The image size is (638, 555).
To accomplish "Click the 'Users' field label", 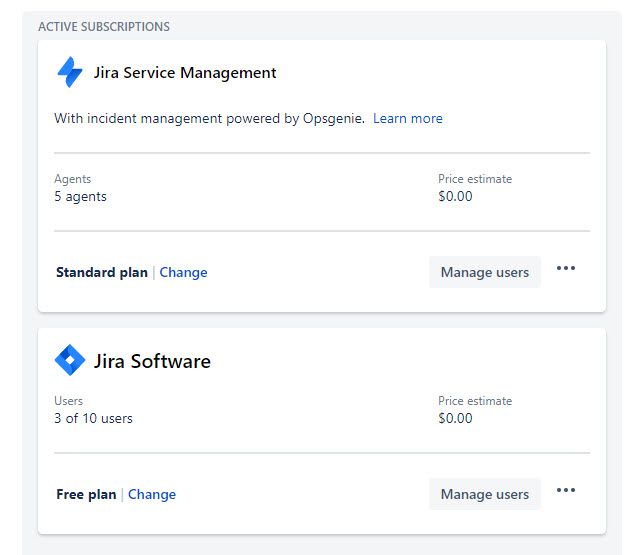I will tap(68, 401).
